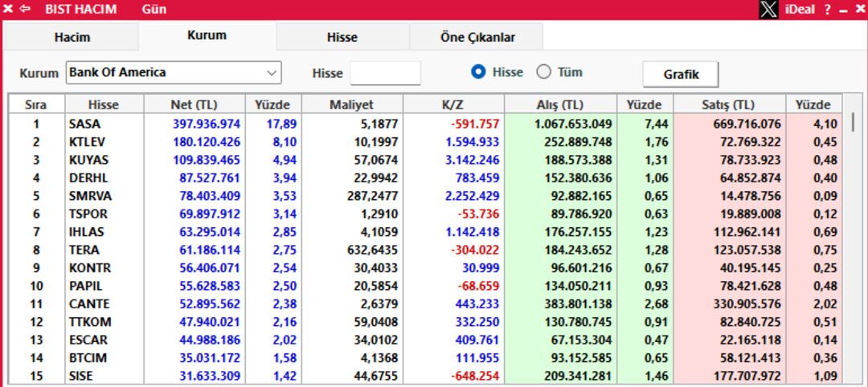Image resolution: width=868 pixels, height=387 pixels.
Task: Click the iDeal label in title bar
Action: tap(800, 10)
